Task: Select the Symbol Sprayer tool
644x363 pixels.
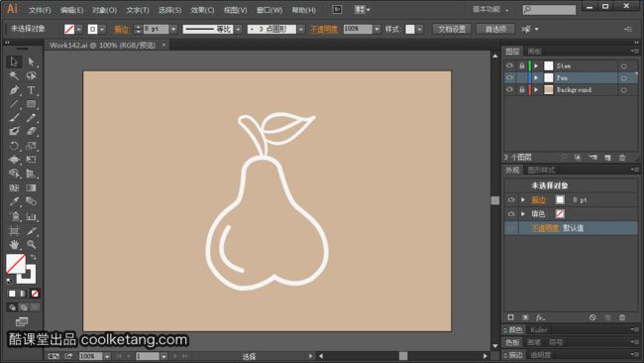Action: pos(14,216)
